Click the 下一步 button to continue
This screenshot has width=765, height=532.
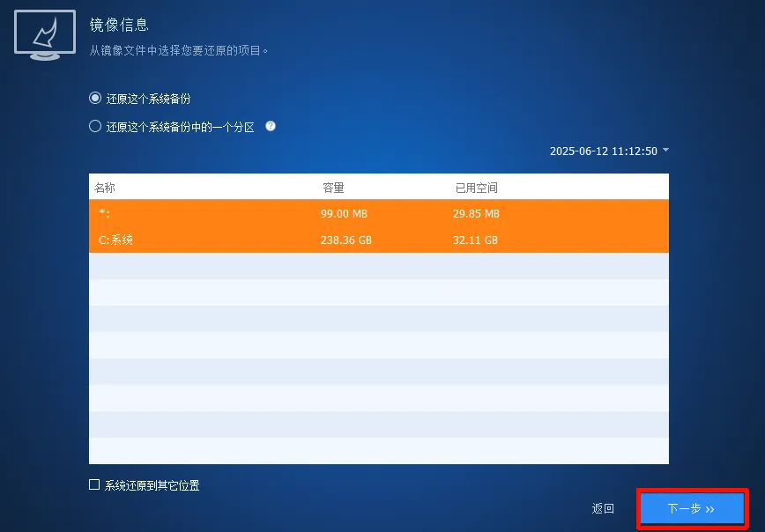pyautogui.click(x=693, y=508)
